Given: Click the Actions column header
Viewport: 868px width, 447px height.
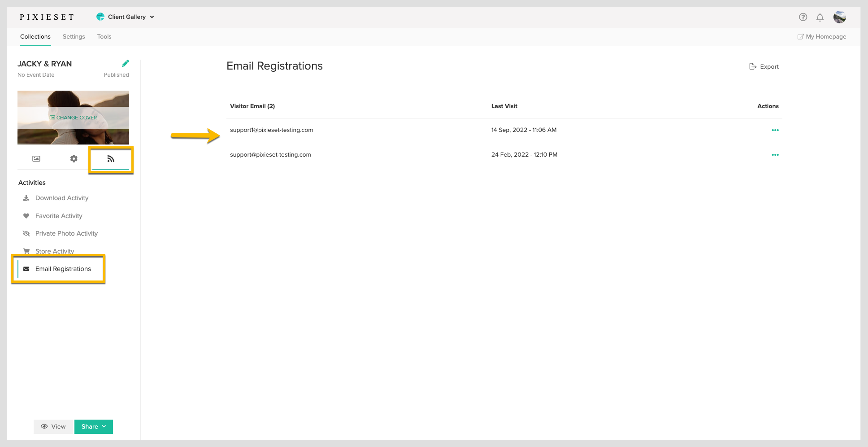Looking at the screenshot, I should (768, 106).
